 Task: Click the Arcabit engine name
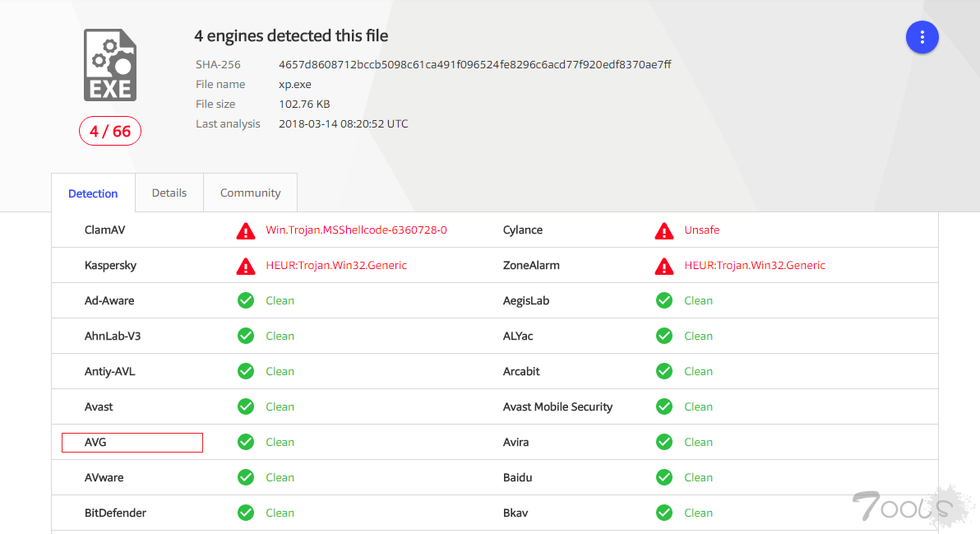[x=521, y=371]
